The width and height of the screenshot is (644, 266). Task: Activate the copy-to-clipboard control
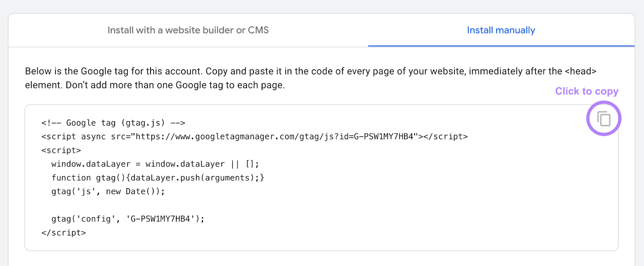tap(603, 119)
